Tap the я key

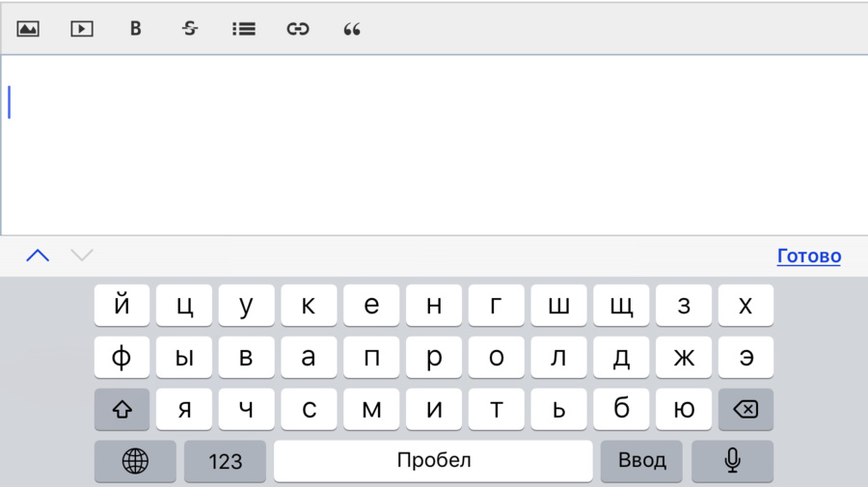coord(184,409)
